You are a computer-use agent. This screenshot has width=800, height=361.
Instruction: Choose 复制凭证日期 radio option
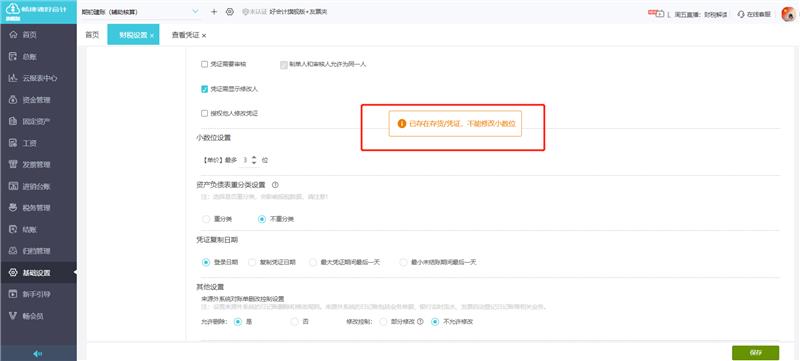coord(252,262)
